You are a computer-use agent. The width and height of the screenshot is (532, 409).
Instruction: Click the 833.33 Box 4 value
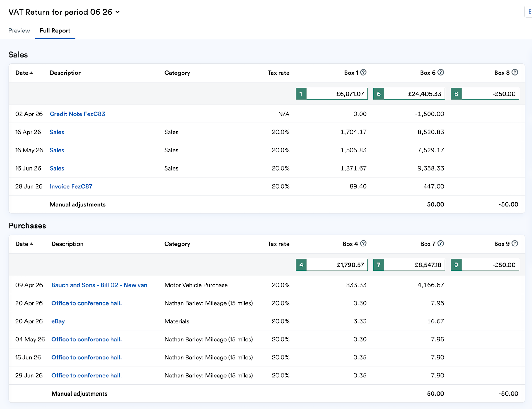[x=356, y=285]
